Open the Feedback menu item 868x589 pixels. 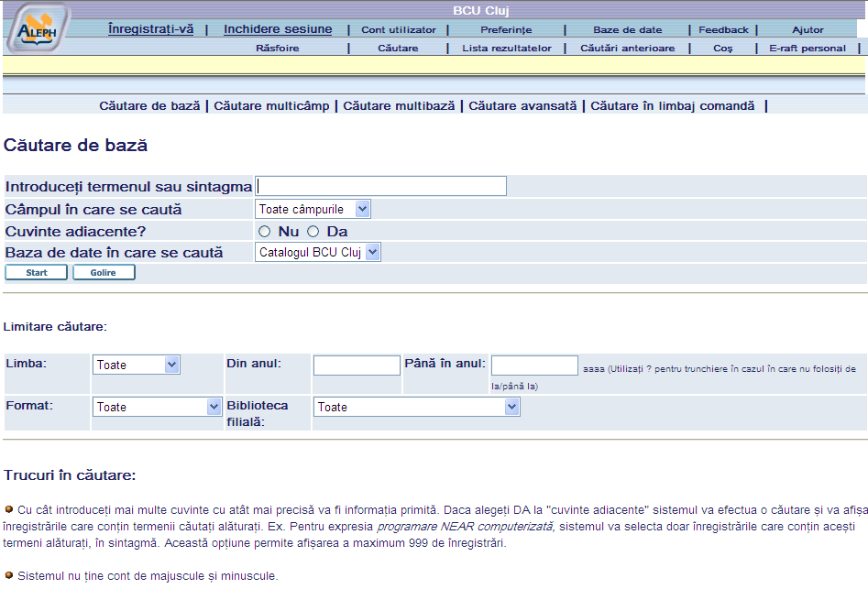click(723, 30)
